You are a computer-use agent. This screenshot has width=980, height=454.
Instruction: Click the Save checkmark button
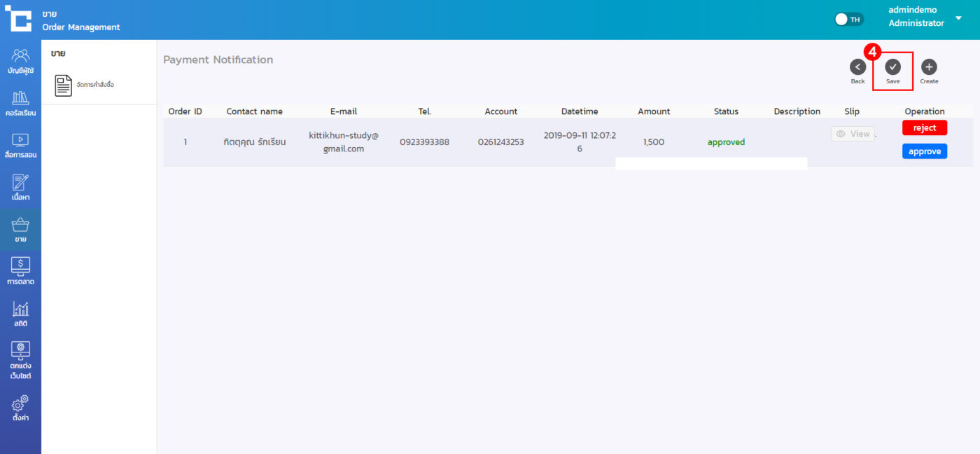pyautogui.click(x=892, y=67)
